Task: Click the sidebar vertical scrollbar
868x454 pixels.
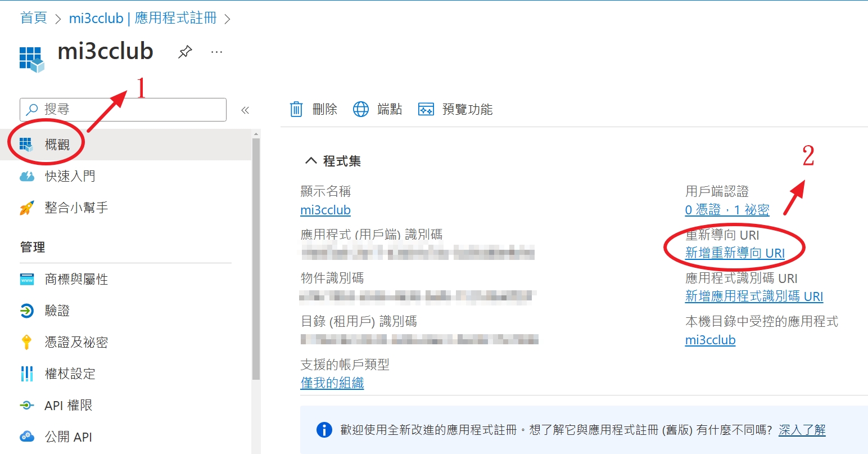Action: (x=256, y=259)
